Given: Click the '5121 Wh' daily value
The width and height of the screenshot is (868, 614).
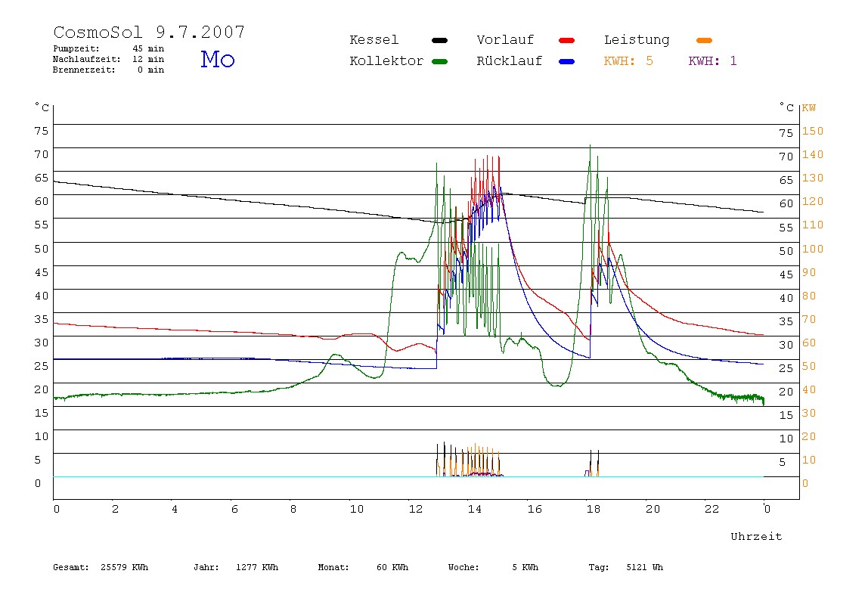Looking at the screenshot, I should tap(645, 567).
